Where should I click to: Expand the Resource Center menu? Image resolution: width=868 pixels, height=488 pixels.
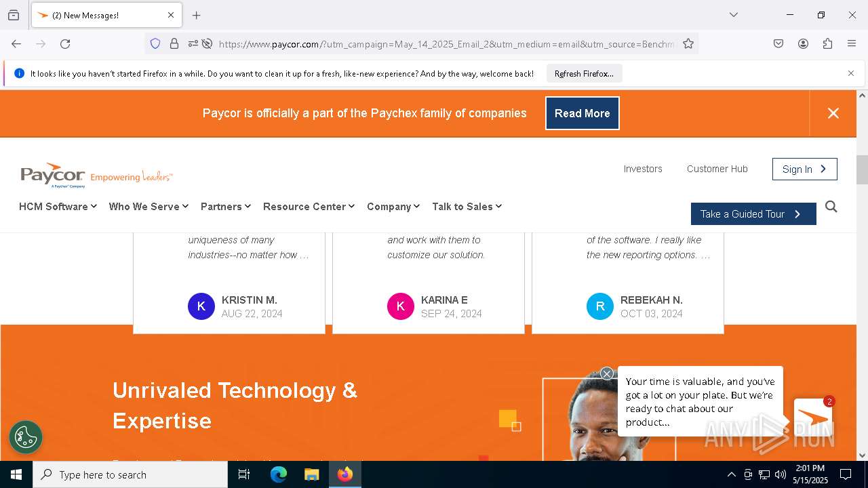(x=309, y=207)
